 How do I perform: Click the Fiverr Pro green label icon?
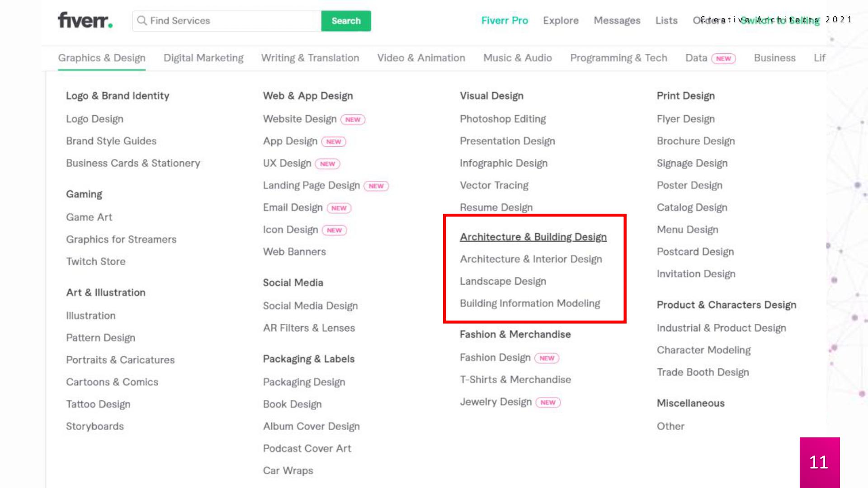[504, 20]
